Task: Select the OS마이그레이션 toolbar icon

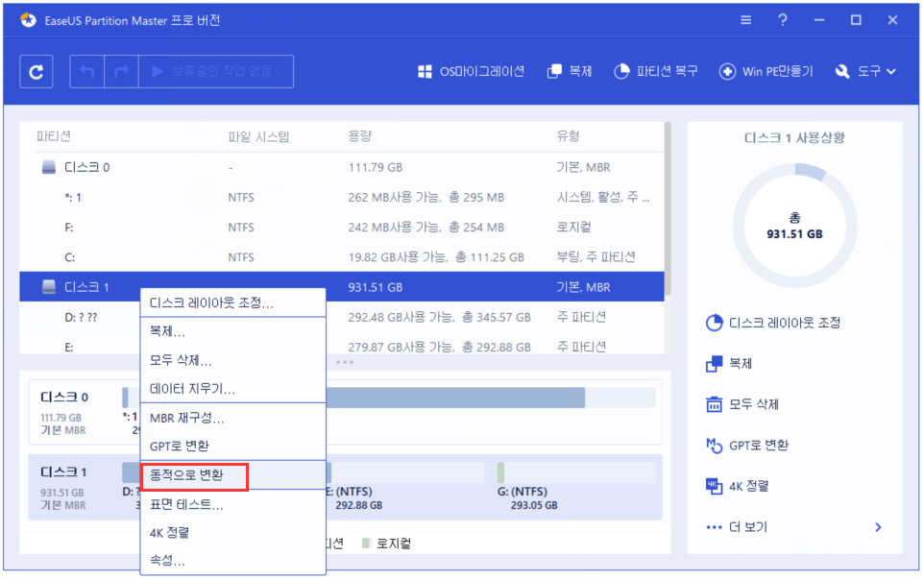Action: 470,71
